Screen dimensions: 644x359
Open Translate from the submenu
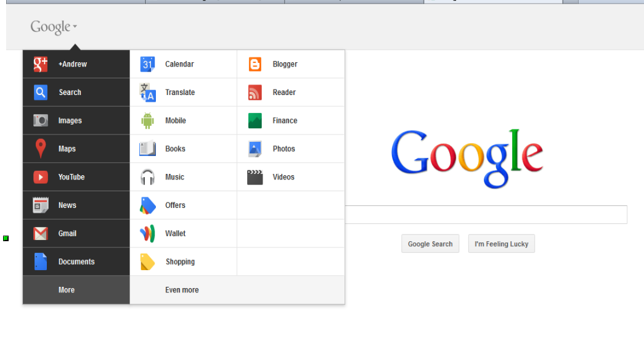coord(183,92)
